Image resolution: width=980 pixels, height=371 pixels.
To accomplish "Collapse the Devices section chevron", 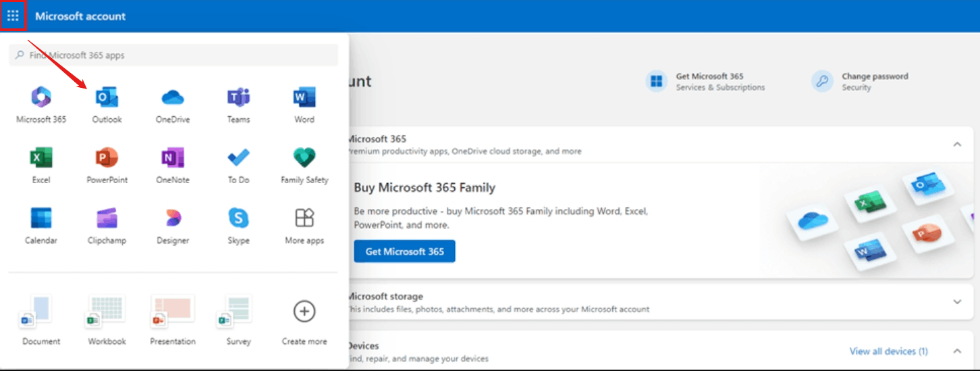I will coord(957,351).
